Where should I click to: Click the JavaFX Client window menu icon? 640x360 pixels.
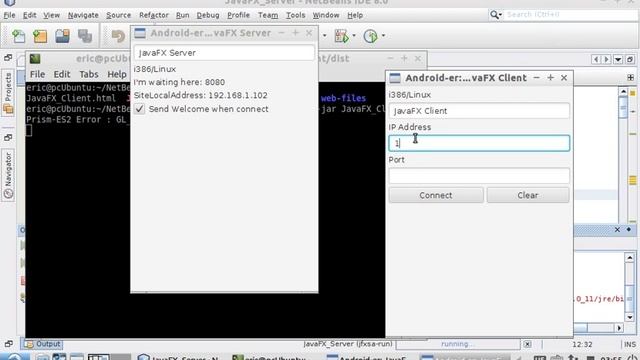click(395, 78)
